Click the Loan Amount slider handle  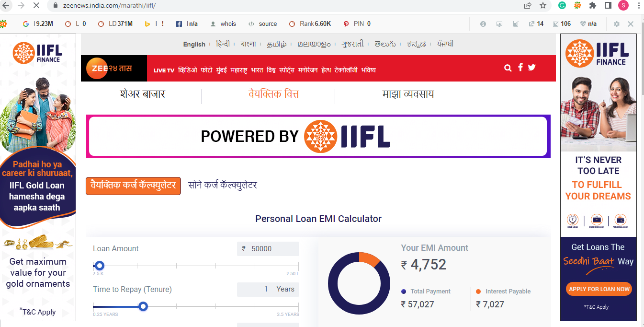100,266
